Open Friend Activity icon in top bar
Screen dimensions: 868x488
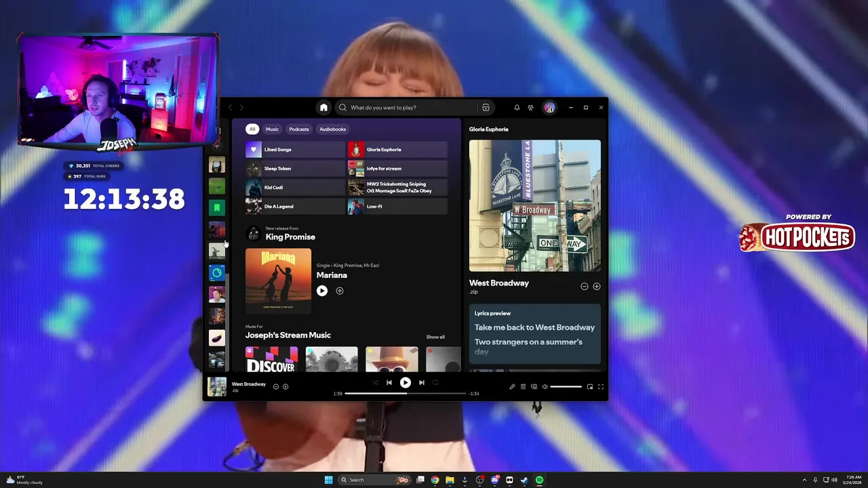[530, 107]
